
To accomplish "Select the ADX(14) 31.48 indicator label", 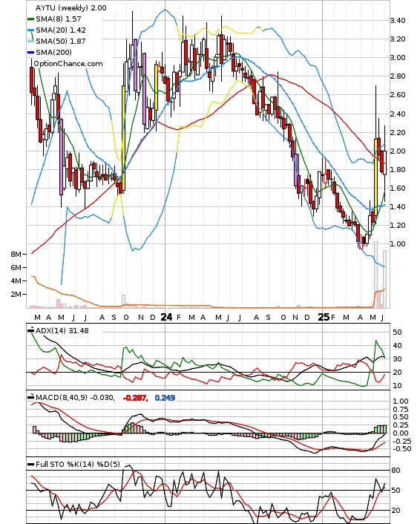I will pyautogui.click(x=62, y=331).
